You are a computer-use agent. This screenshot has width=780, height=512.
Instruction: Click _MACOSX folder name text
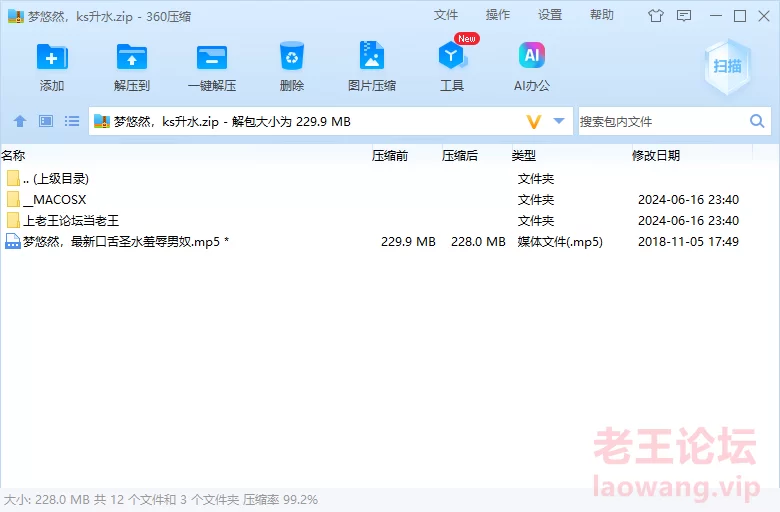click(55, 200)
